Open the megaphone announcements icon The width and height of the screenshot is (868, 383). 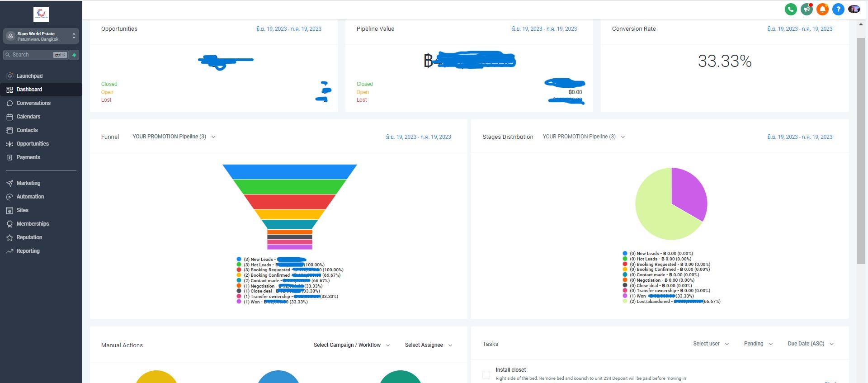[x=806, y=9]
